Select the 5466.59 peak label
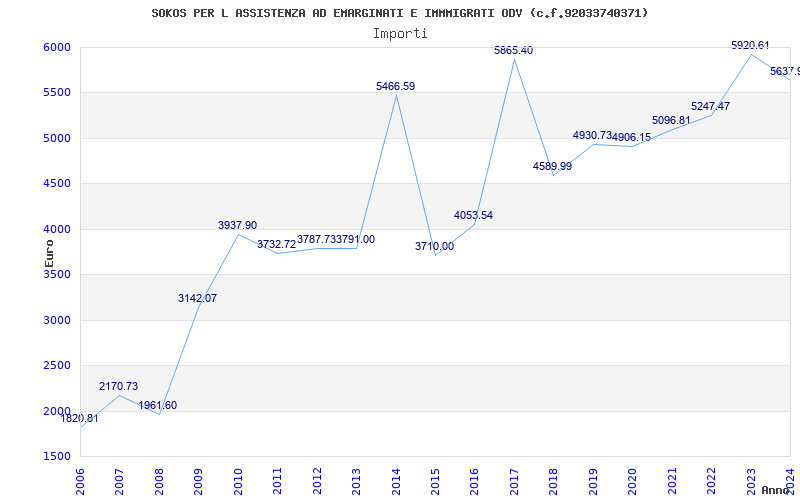 395,86
